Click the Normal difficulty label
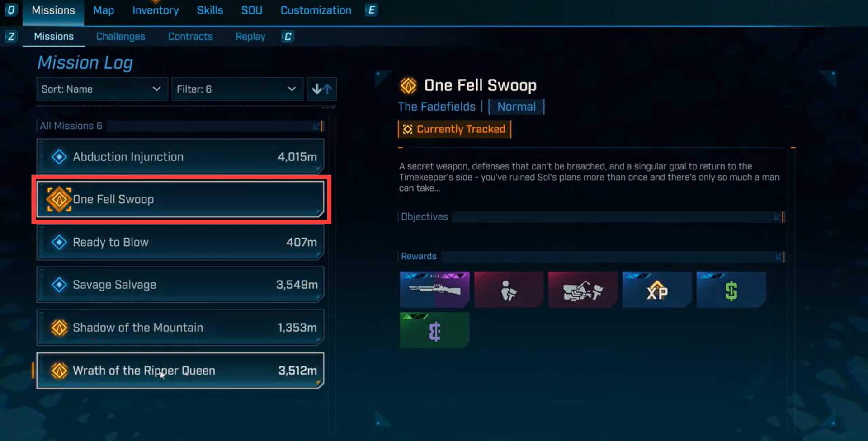This screenshot has width=868, height=441. pyautogui.click(x=516, y=107)
